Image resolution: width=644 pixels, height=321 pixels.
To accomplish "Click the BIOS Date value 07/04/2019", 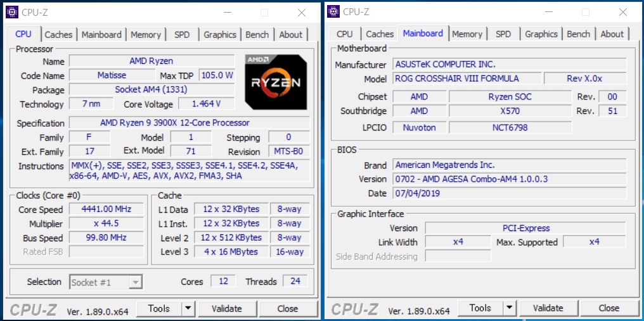I will (509, 193).
